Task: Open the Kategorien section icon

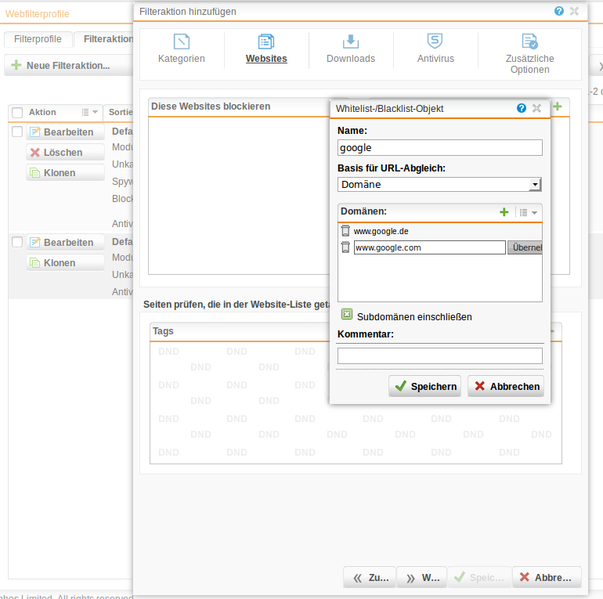Action: click(x=181, y=42)
